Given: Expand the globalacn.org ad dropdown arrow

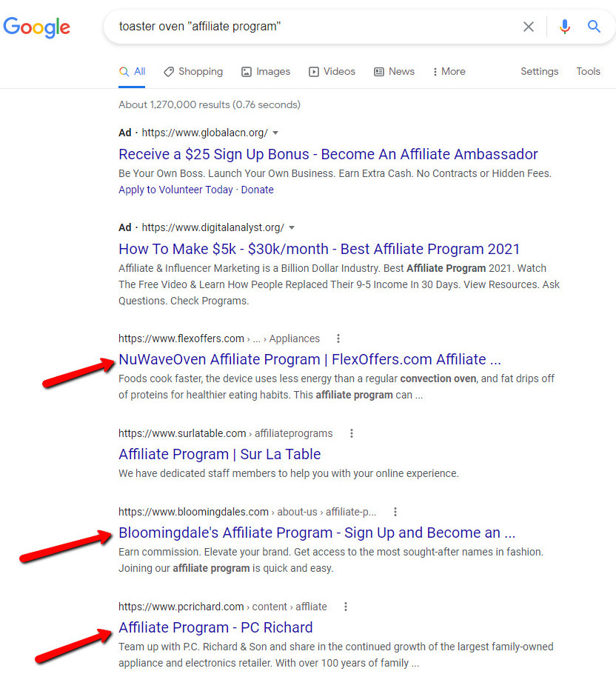Looking at the screenshot, I should click(275, 133).
